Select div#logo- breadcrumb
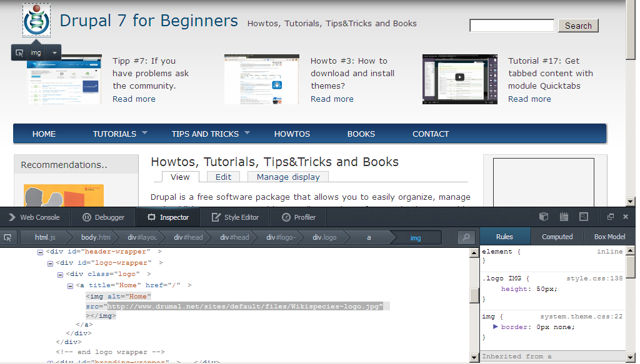The image size is (640, 364). [281, 237]
